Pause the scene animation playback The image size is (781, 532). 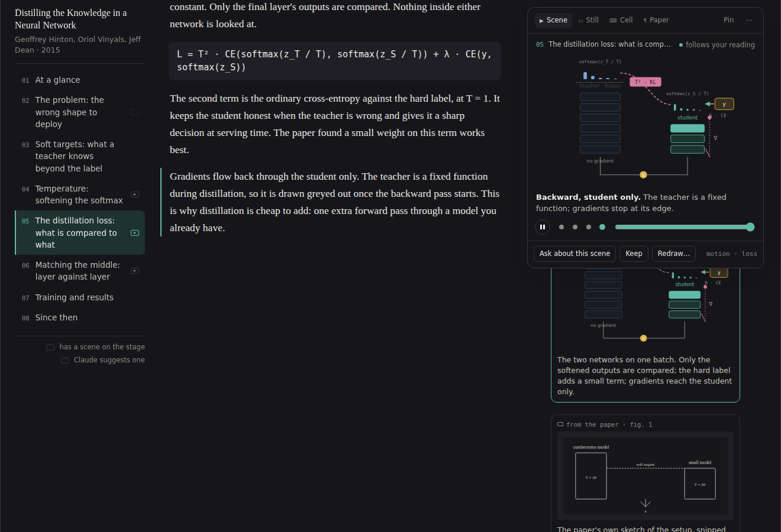[x=543, y=227]
